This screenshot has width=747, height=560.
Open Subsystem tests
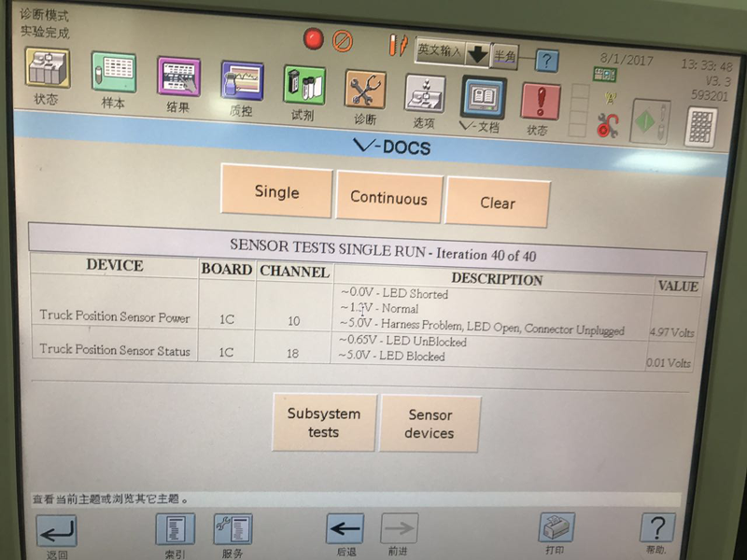(324, 423)
